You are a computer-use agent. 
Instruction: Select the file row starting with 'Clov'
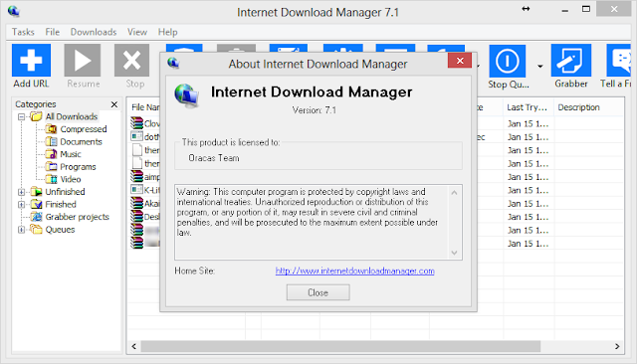click(x=145, y=123)
